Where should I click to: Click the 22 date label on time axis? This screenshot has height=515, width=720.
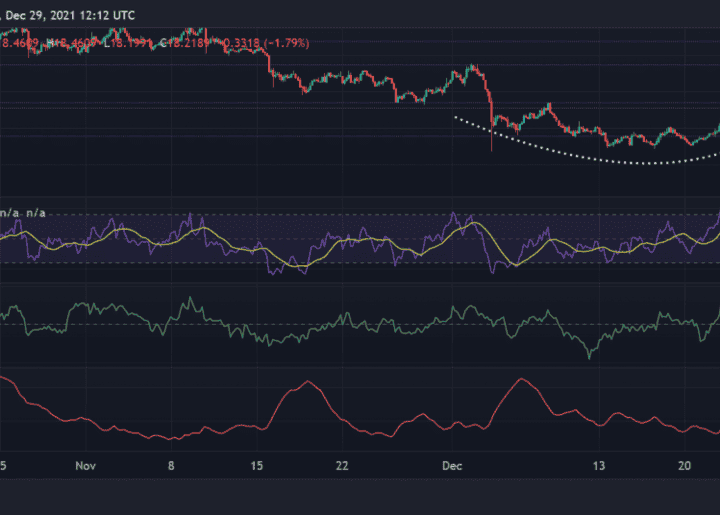point(343,466)
